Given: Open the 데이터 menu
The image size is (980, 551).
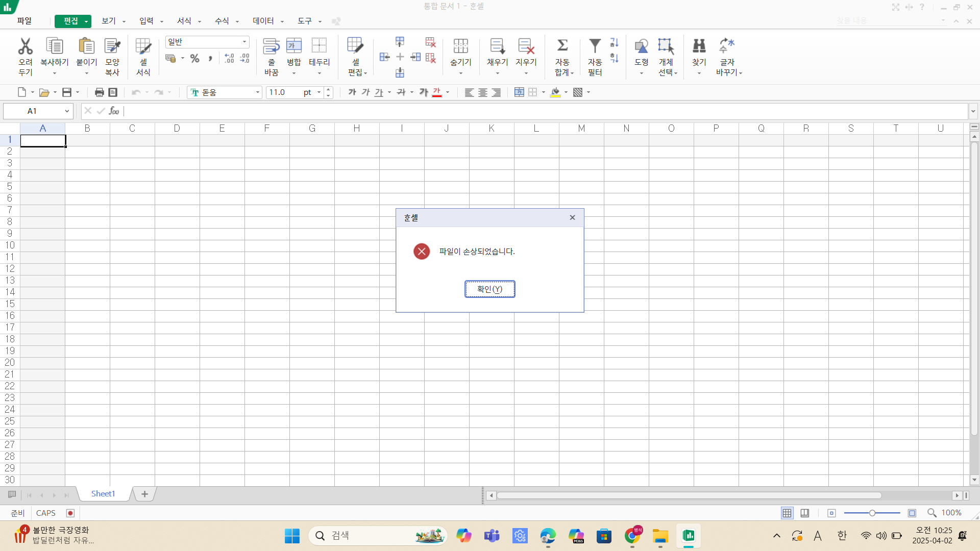Looking at the screenshot, I should (263, 21).
